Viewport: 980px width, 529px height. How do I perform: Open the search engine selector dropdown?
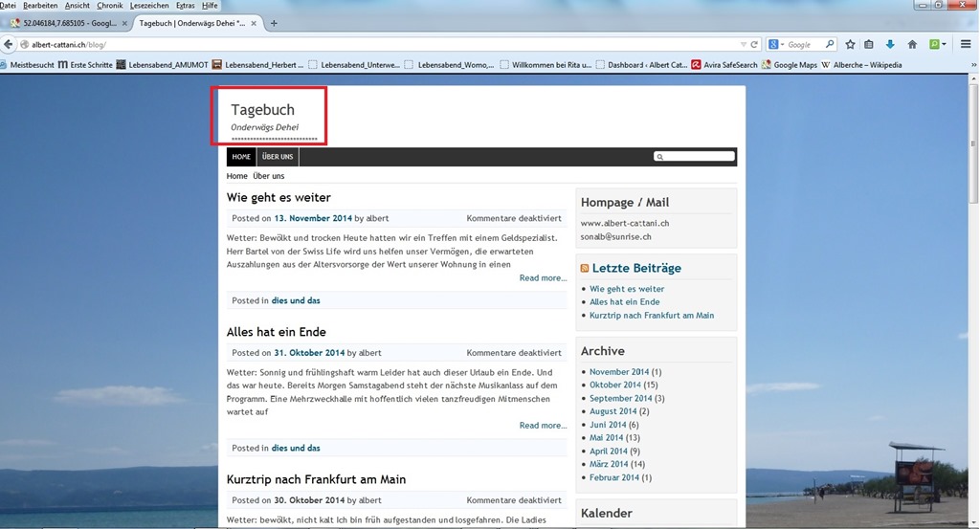[x=782, y=44]
